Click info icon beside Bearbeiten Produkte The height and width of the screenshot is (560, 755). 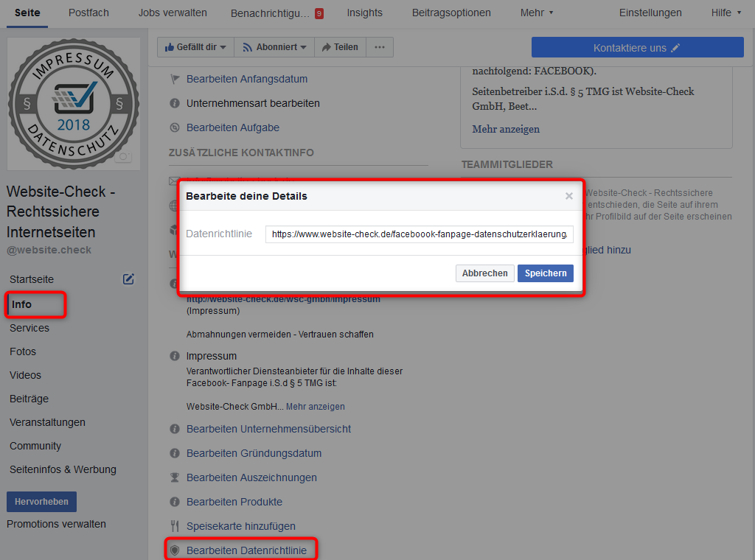[175, 502]
